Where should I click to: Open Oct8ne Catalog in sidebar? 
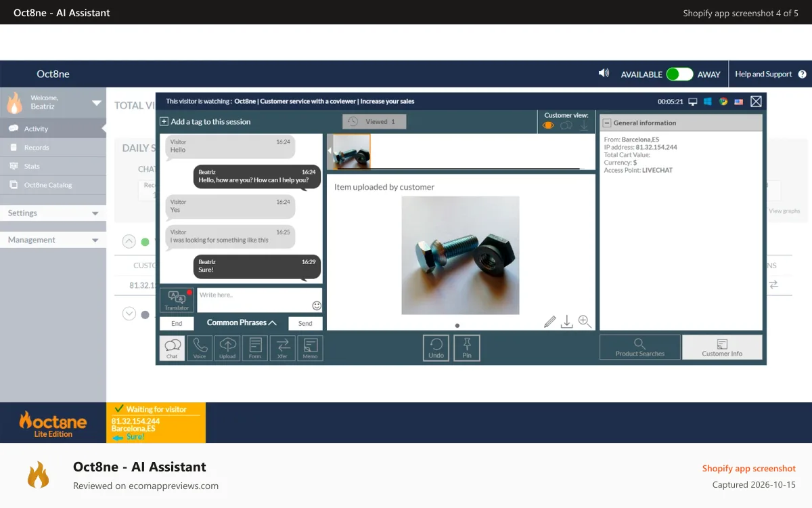tap(53, 185)
